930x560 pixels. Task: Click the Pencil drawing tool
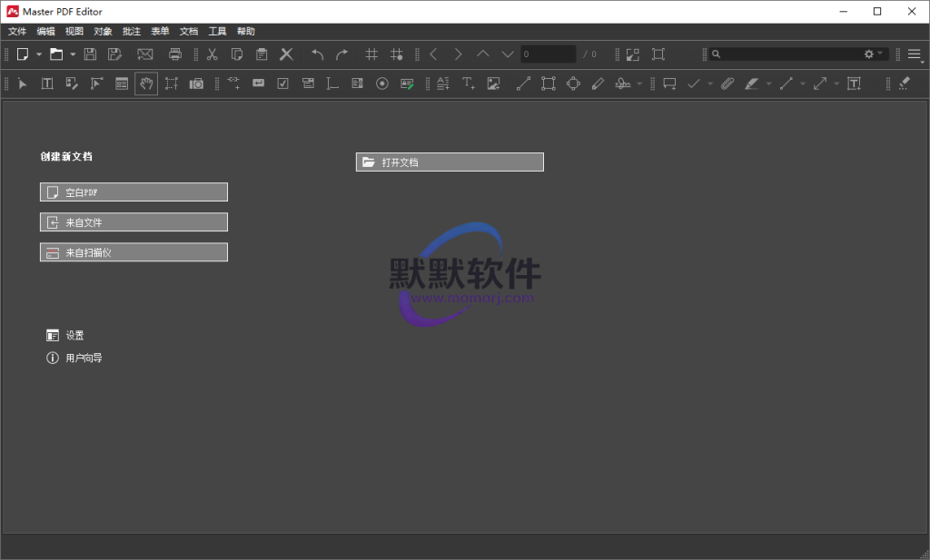pos(598,84)
